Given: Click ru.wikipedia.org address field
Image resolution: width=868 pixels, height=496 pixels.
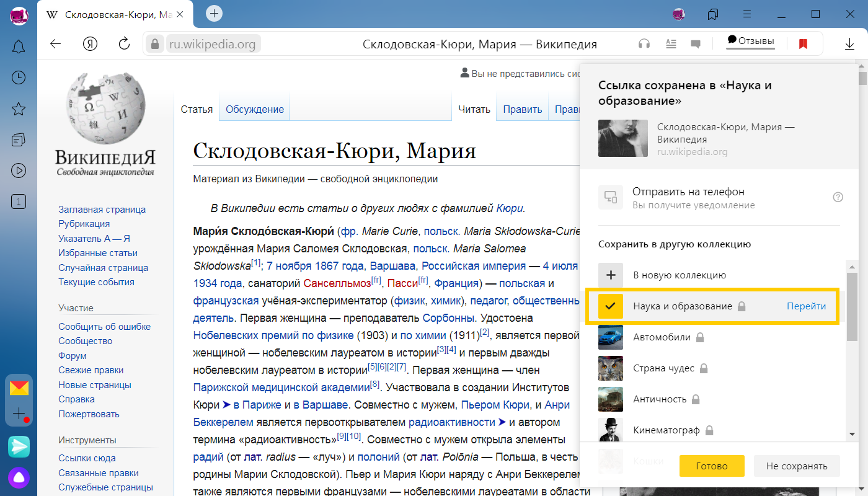Looking at the screenshot, I should coord(213,44).
